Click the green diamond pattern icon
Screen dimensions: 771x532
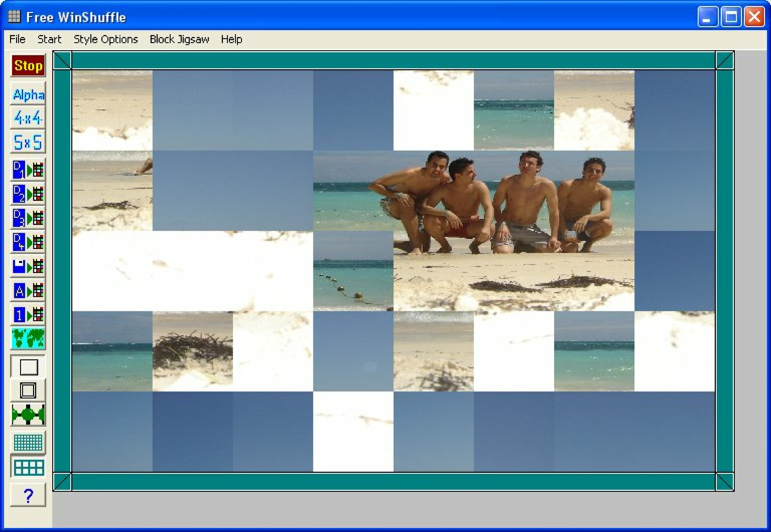[28, 415]
